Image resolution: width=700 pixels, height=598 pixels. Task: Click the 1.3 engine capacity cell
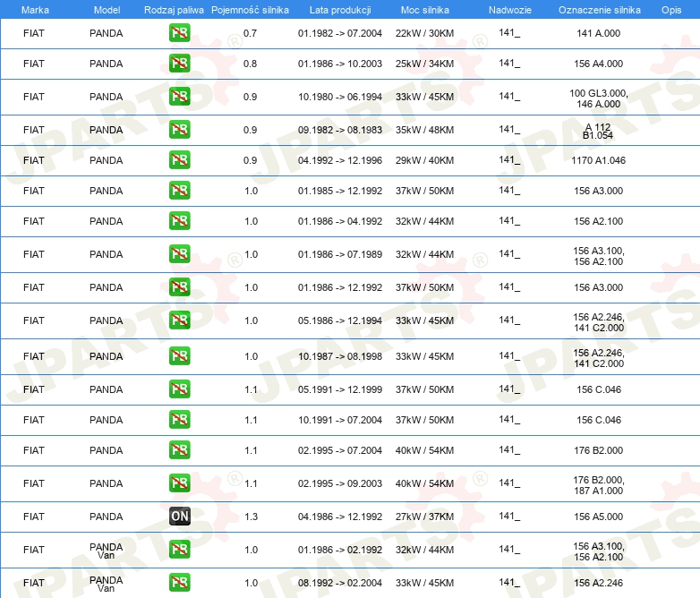click(251, 517)
